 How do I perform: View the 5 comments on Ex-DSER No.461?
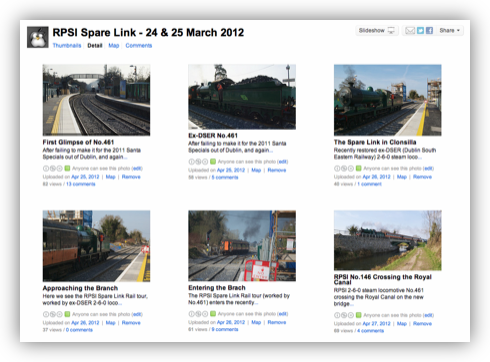(x=225, y=177)
